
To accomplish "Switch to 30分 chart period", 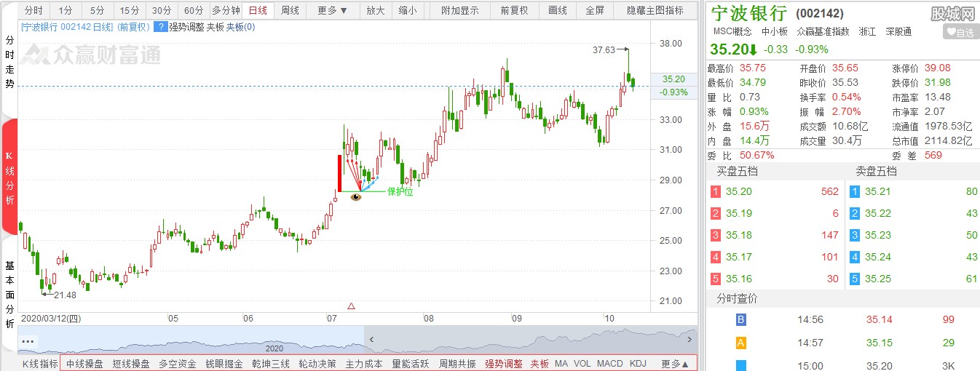I will [162, 11].
